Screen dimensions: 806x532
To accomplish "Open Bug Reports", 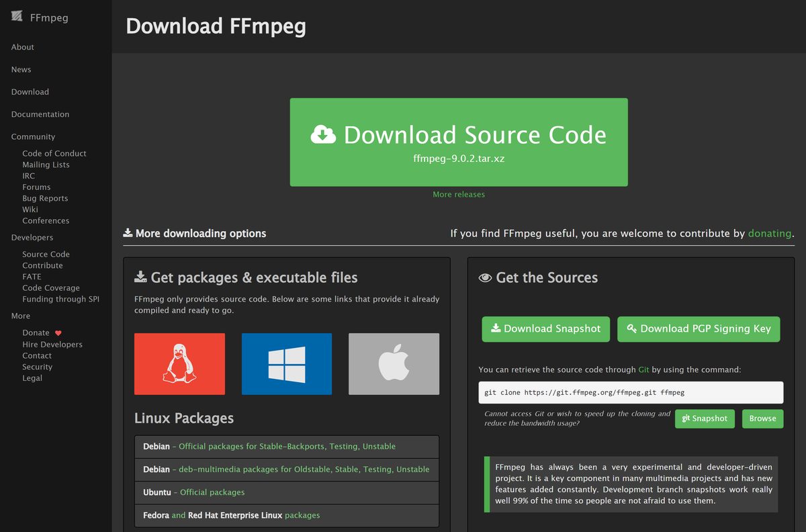I will (x=45, y=198).
